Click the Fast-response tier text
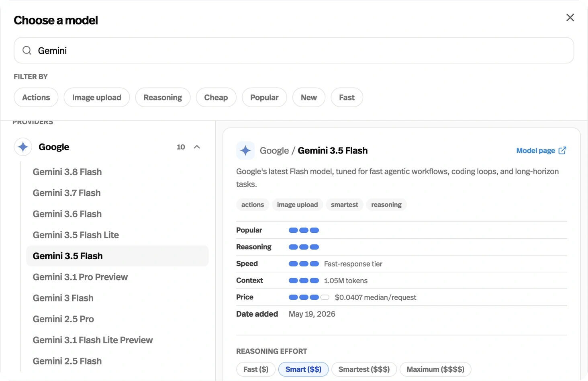Viewport: 588px width, 381px height. (x=353, y=264)
